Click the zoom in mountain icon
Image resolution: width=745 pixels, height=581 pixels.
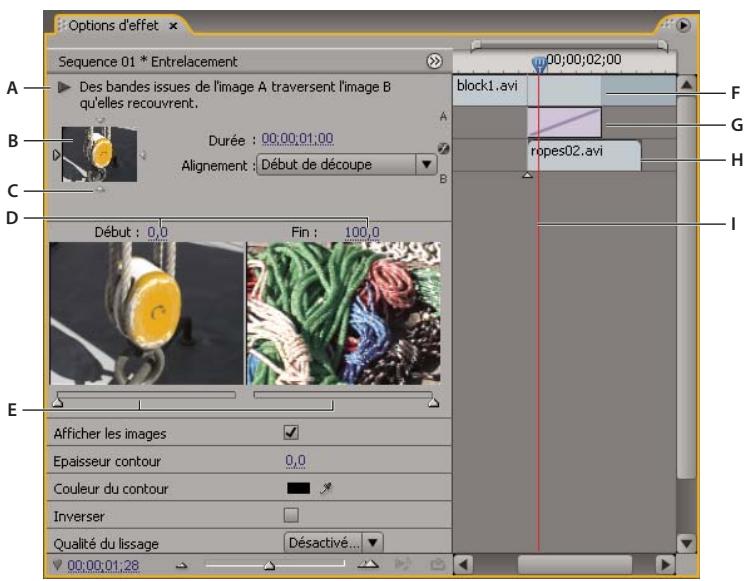(368, 564)
